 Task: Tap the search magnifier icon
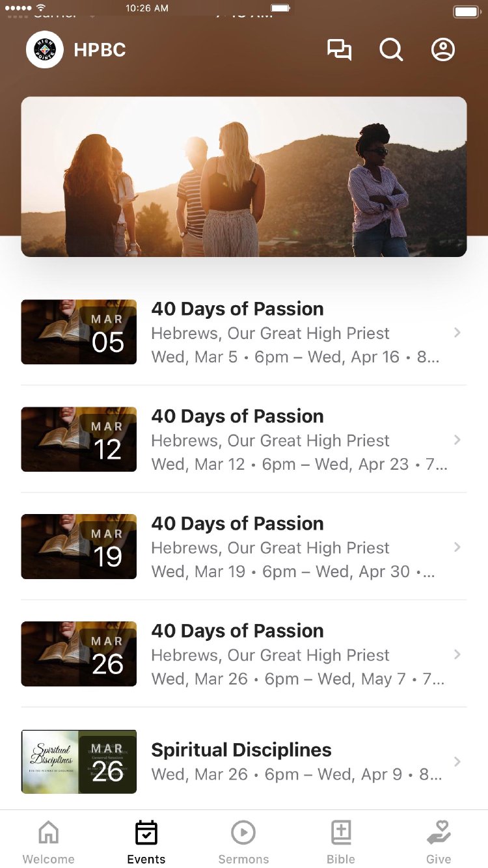pyautogui.click(x=391, y=50)
